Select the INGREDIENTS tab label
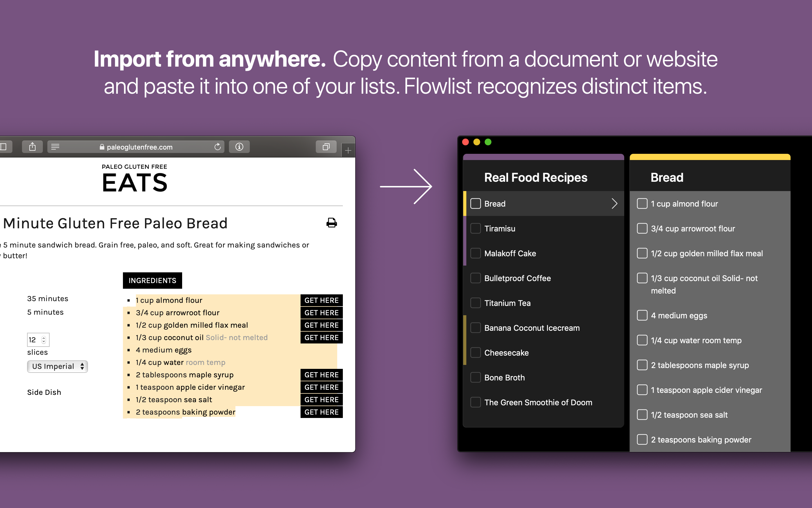The height and width of the screenshot is (508, 812). click(x=152, y=281)
